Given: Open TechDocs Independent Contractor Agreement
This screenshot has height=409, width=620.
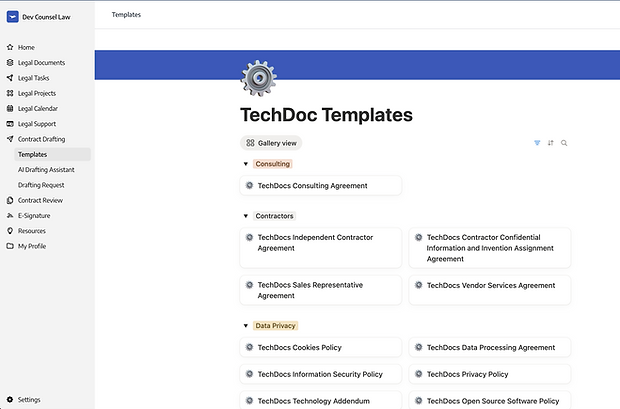Looking at the screenshot, I should 321,248.
